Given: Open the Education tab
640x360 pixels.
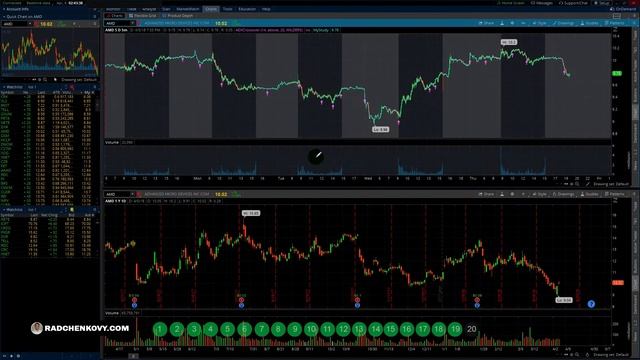Looking at the screenshot, I should tap(247, 9).
